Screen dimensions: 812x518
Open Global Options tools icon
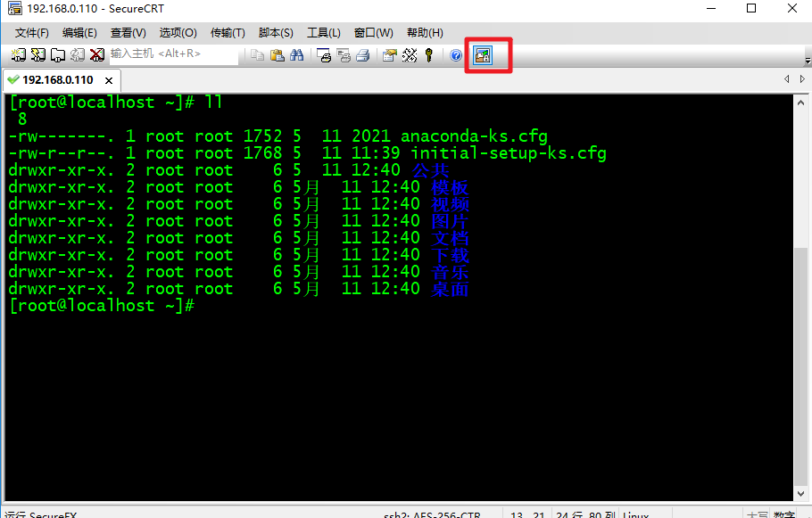tap(409, 55)
